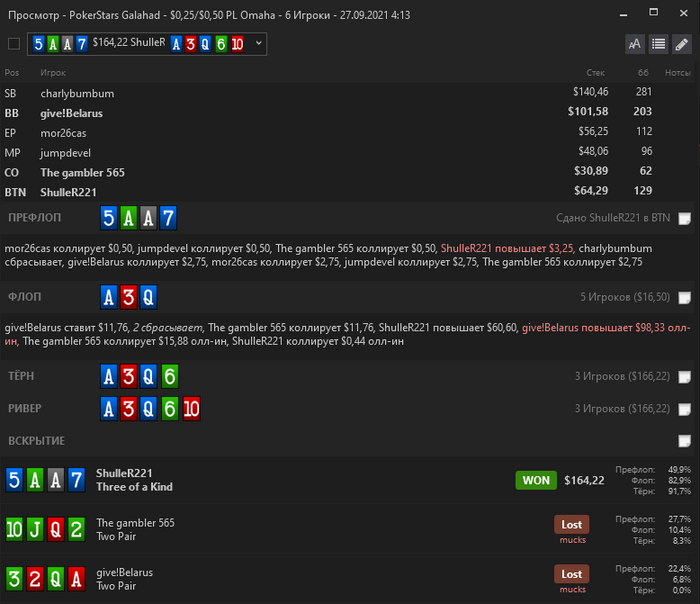Image resolution: width=700 pixels, height=604 pixels.
Task: Click '3 Игроков ($166,22)' in ТЁРН row
Action: coord(622,376)
